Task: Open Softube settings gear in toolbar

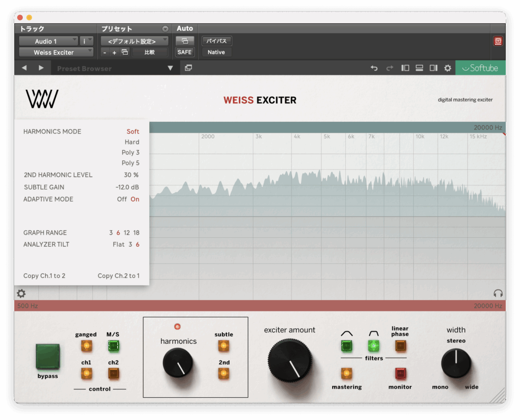Action: click(x=448, y=68)
